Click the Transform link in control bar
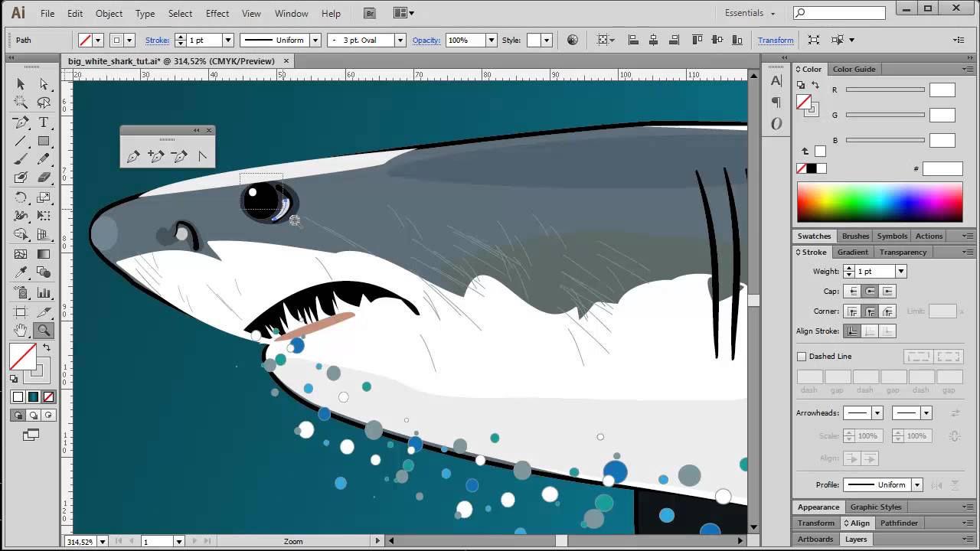The image size is (980, 551). point(776,40)
